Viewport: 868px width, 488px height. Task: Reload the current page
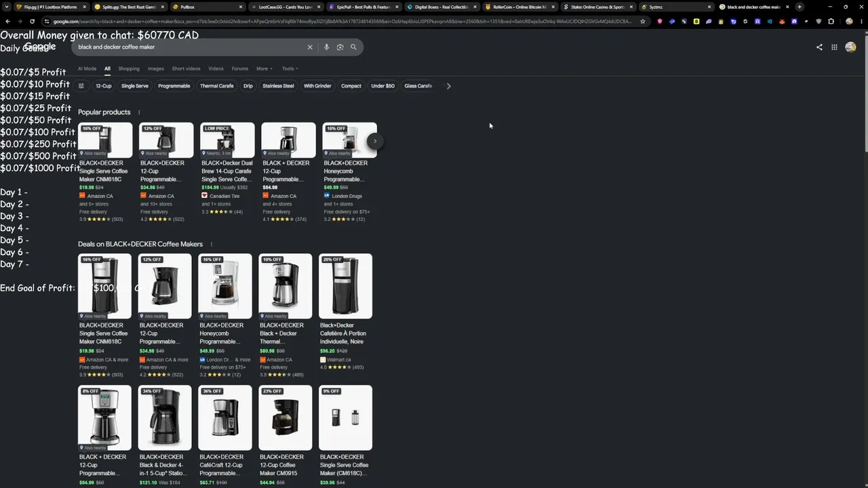click(32, 21)
